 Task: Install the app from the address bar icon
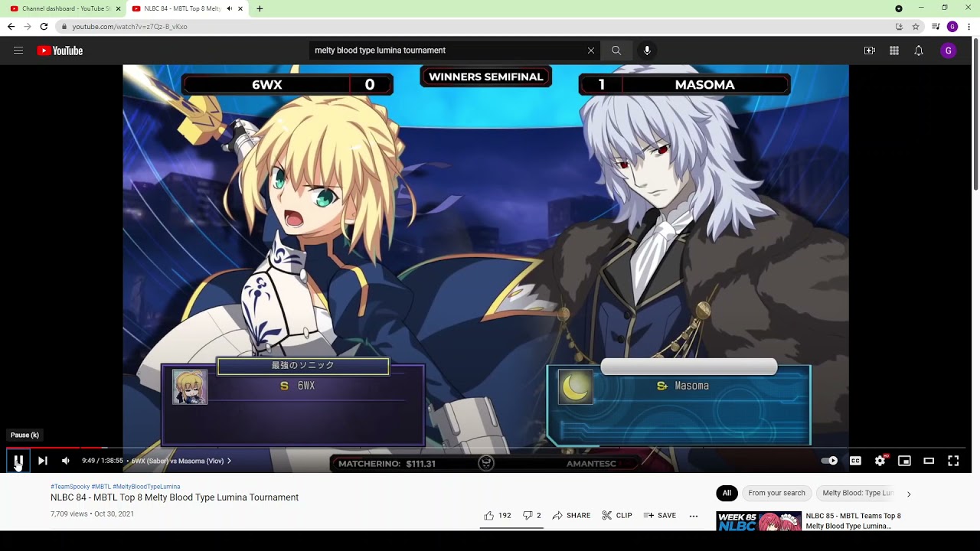(899, 27)
